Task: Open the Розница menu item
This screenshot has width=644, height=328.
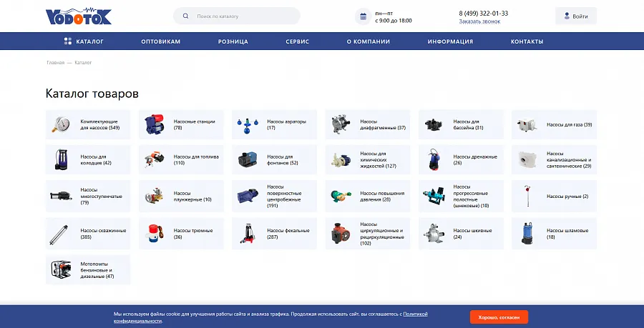Action: tap(233, 41)
